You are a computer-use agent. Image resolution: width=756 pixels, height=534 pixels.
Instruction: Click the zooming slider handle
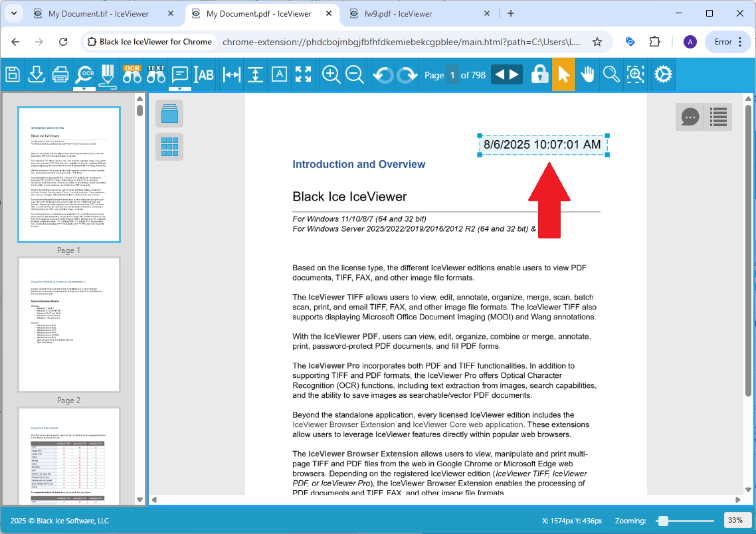pos(664,521)
